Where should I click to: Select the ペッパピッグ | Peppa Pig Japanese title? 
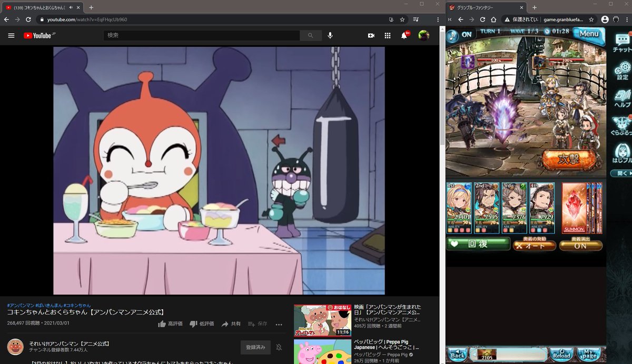387,345
